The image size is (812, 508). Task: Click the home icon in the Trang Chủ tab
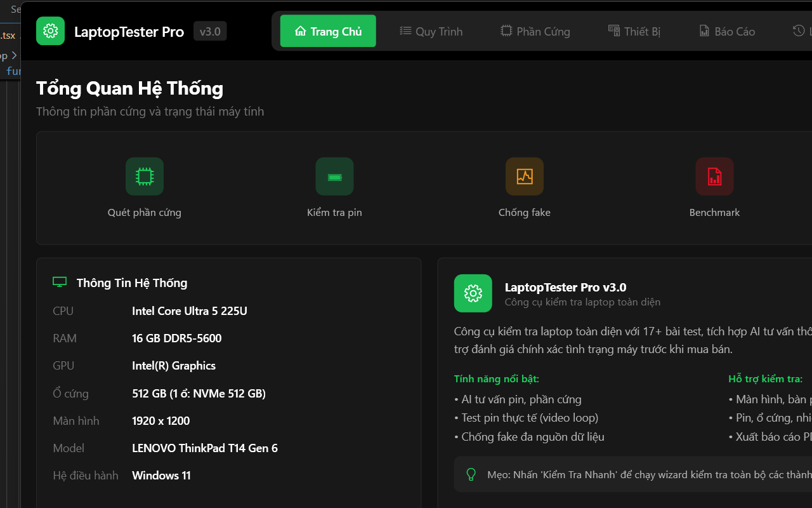tap(301, 31)
